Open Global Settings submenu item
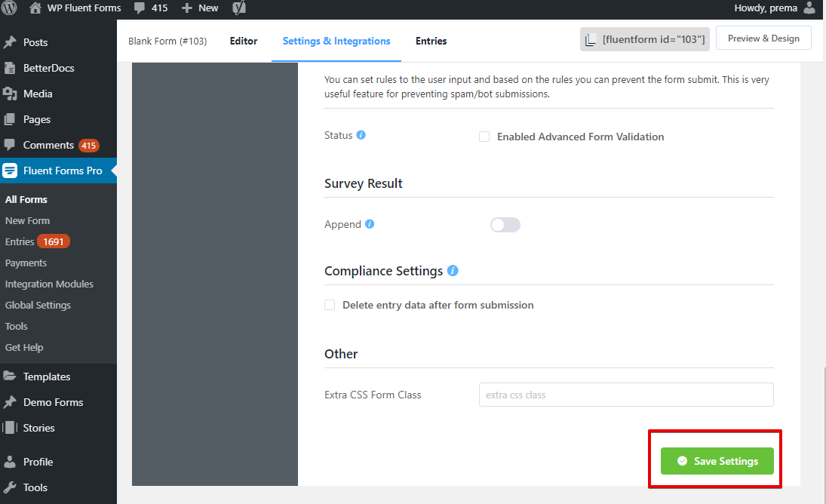826x504 pixels. pyautogui.click(x=38, y=305)
